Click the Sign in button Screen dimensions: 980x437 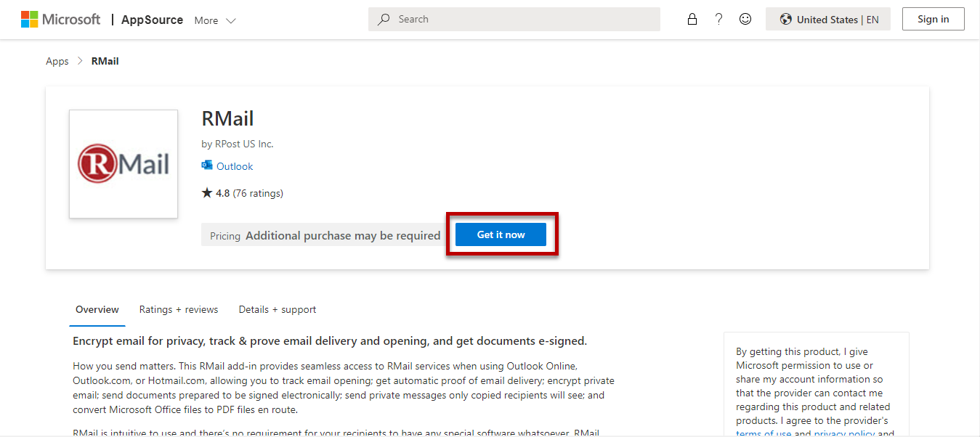pos(933,19)
